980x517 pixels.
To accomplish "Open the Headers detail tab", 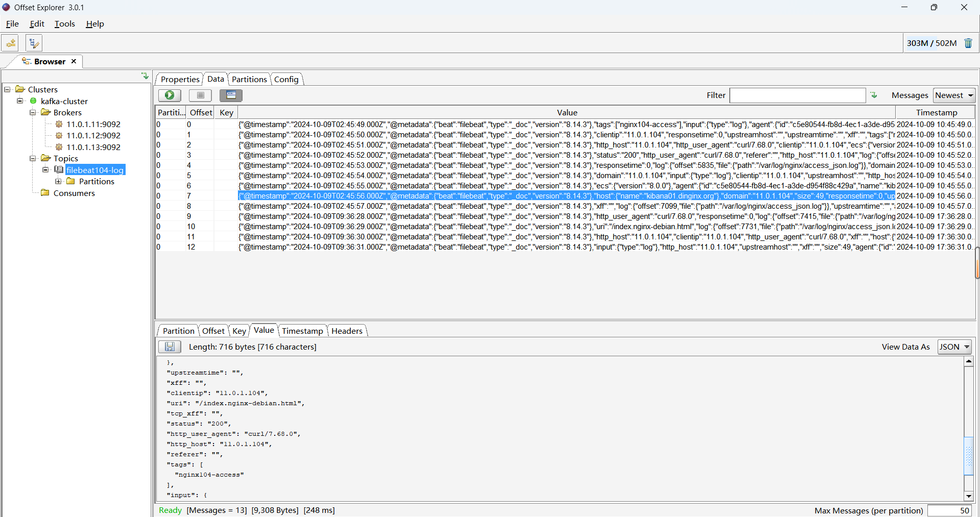I will (x=347, y=331).
